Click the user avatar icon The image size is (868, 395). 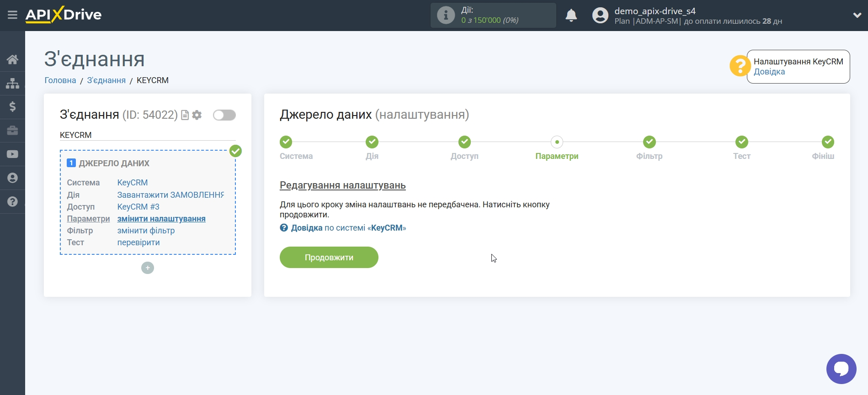tap(600, 16)
